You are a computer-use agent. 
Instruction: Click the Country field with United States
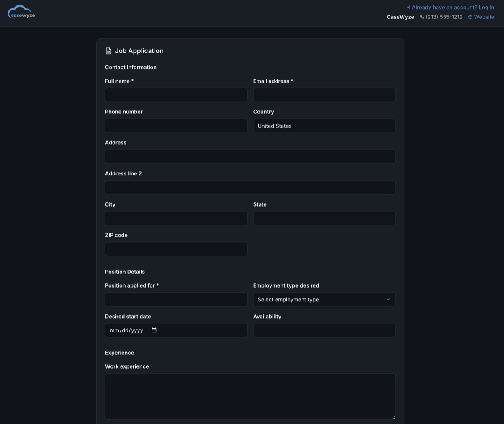[x=324, y=126]
